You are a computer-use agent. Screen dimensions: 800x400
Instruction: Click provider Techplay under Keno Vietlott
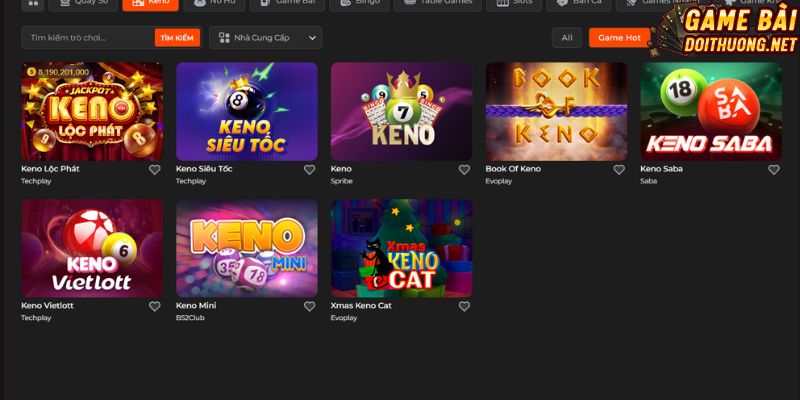click(36, 318)
